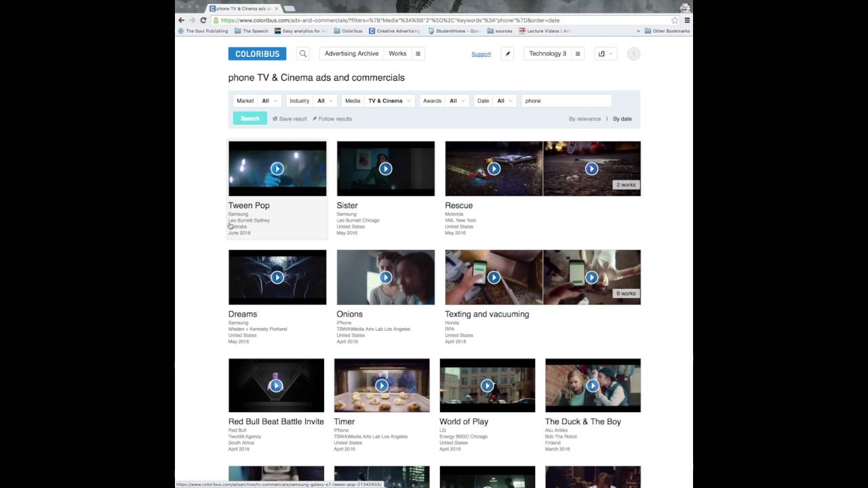
Task: Open the Chrome menu icon
Action: (x=687, y=20)
